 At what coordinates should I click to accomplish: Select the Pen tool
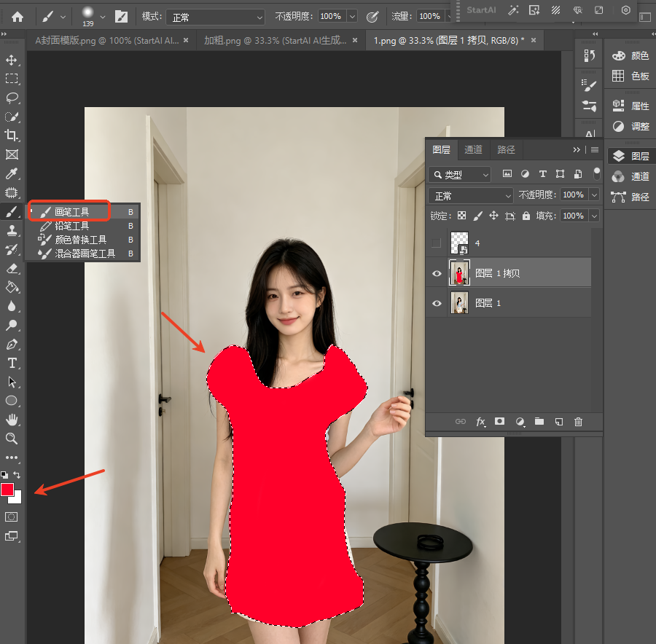11,344
